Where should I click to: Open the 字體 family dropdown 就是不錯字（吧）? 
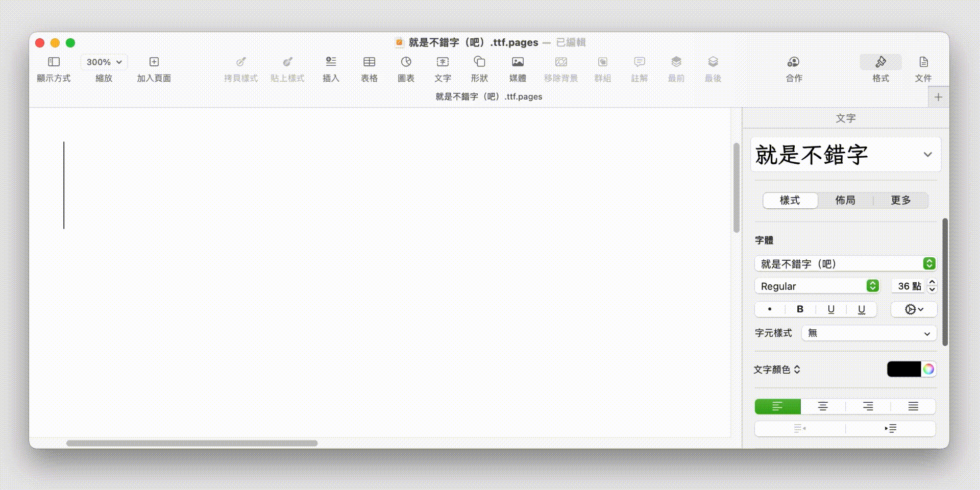tap(845, 263)
